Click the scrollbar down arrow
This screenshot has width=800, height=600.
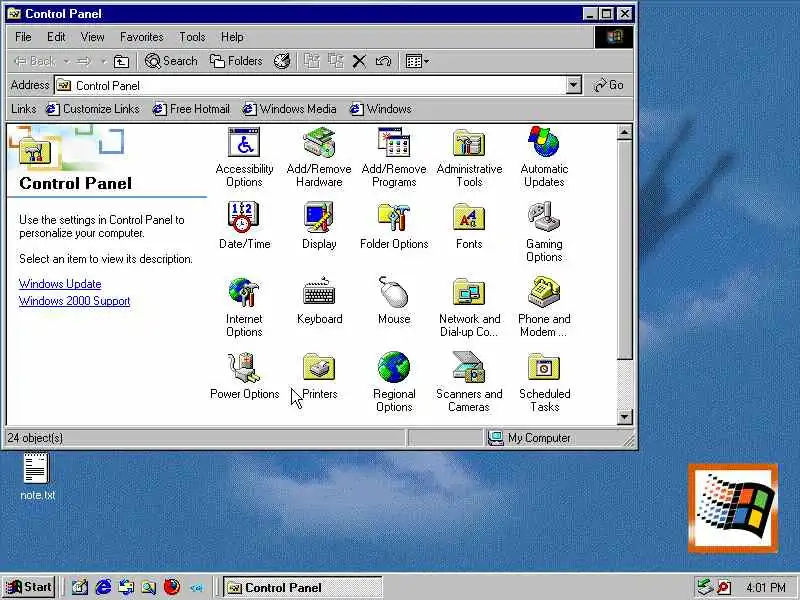[x=624, y=417]
